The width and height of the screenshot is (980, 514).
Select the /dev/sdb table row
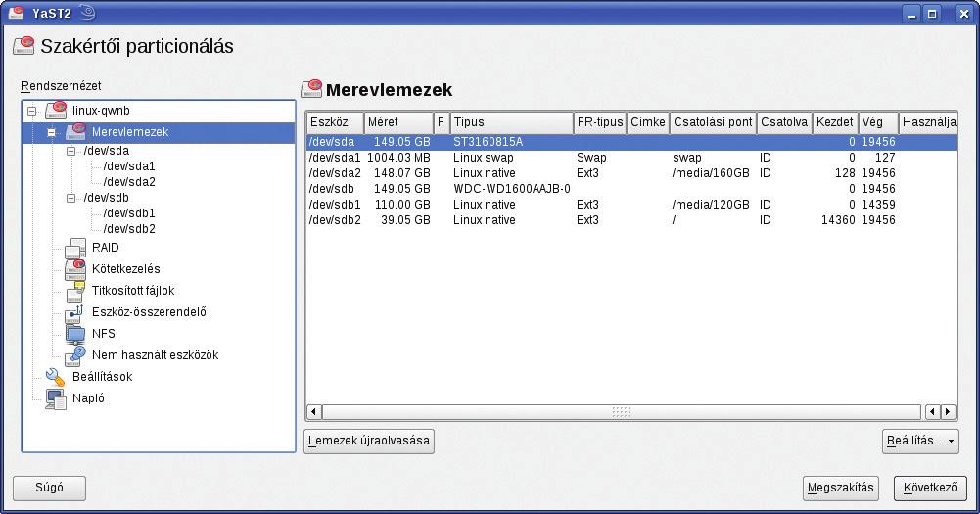[x=631, y=189]
